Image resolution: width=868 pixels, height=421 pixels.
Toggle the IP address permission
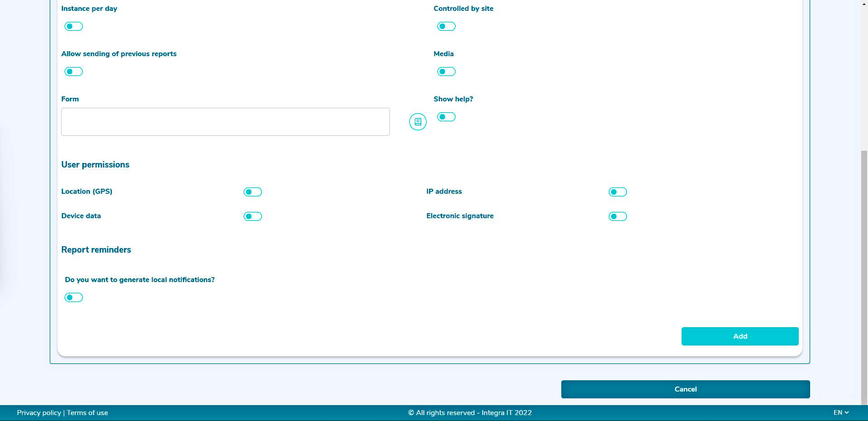click(x=617, y=192)
